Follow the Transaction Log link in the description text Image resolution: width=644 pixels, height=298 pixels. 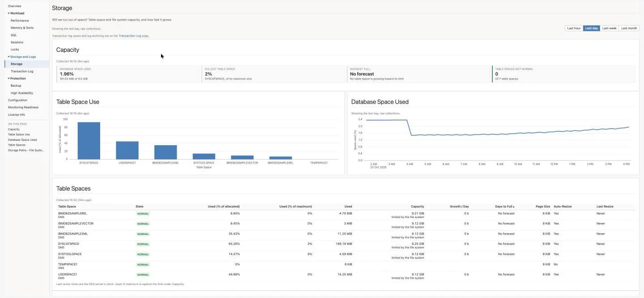click(x=130, y=36)
